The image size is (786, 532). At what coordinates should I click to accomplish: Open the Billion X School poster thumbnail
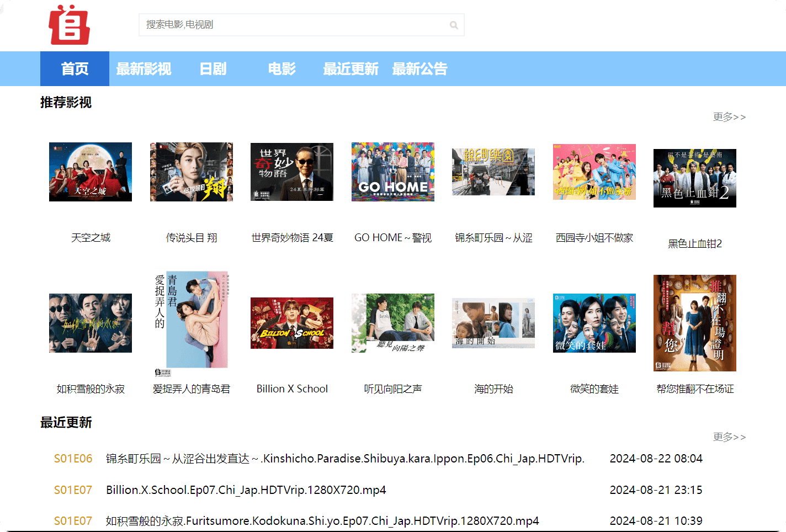pyautogui.click(x=292, y=323)
